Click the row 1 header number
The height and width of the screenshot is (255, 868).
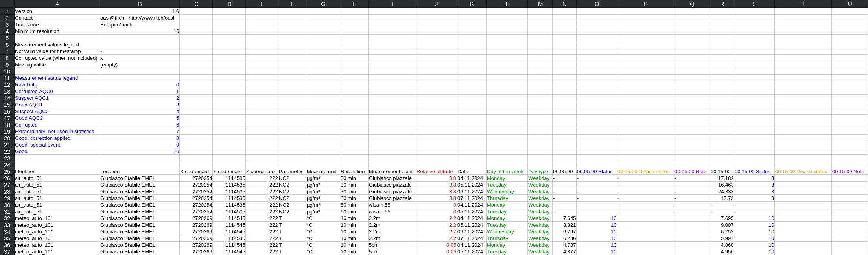tap(7, 11)
